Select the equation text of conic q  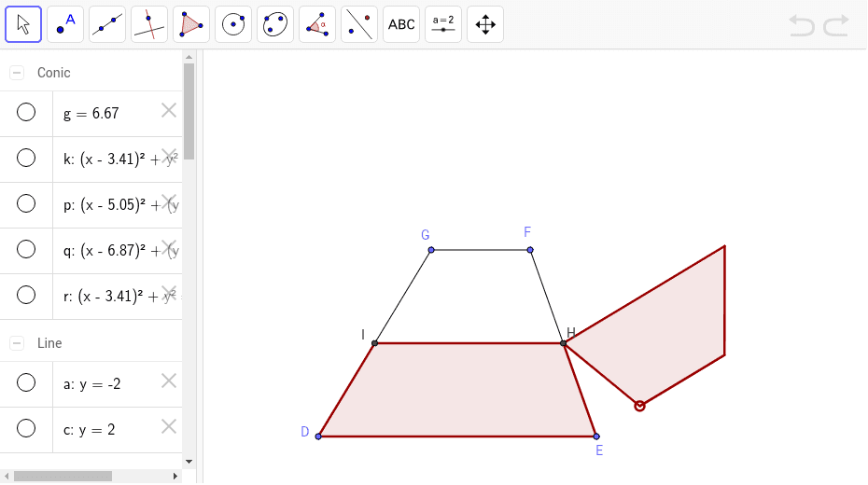[120, 251]
